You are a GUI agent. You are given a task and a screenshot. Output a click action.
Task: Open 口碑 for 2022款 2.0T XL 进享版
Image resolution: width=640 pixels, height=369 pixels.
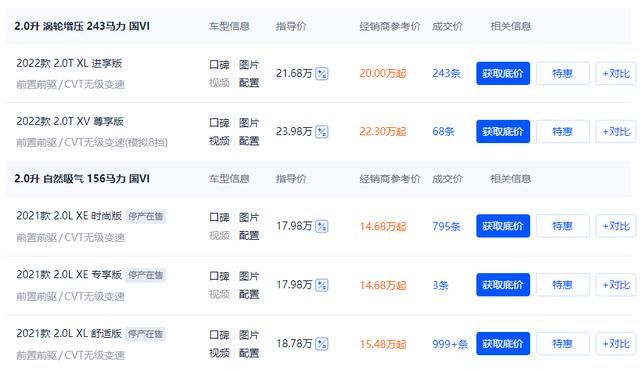point(219,65)
